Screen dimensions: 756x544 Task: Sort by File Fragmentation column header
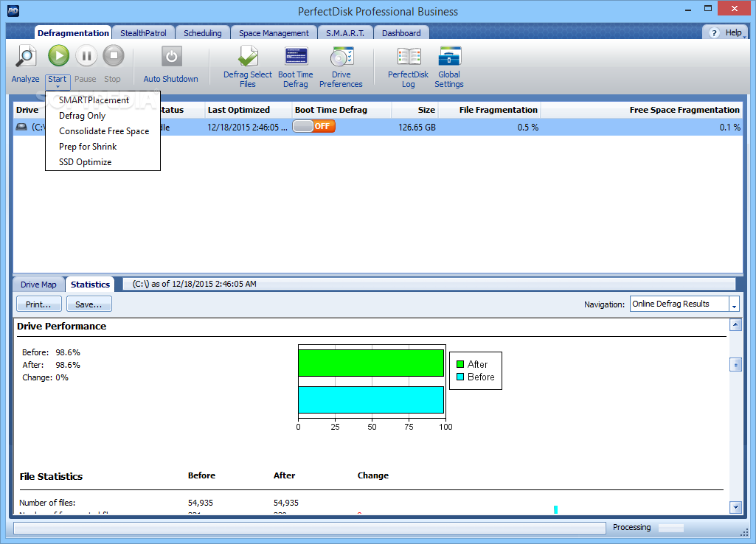click(490, 110)
